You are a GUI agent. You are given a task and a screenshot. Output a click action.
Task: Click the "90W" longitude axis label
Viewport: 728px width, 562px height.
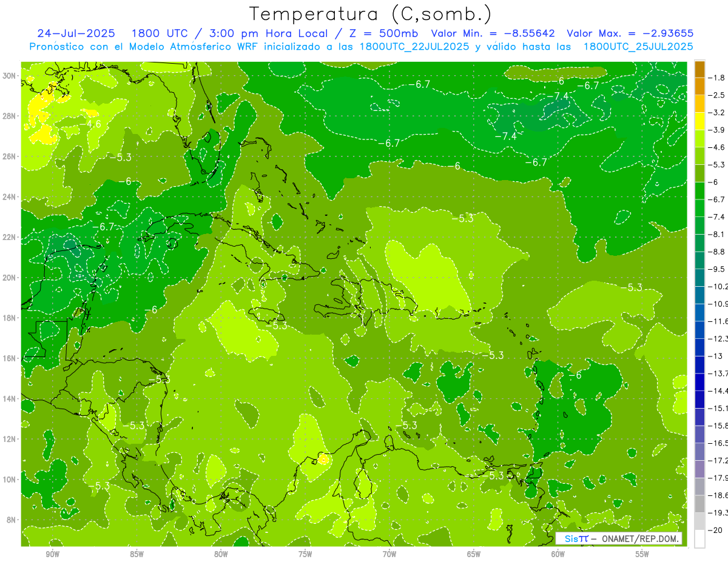[x=52, y=554]
